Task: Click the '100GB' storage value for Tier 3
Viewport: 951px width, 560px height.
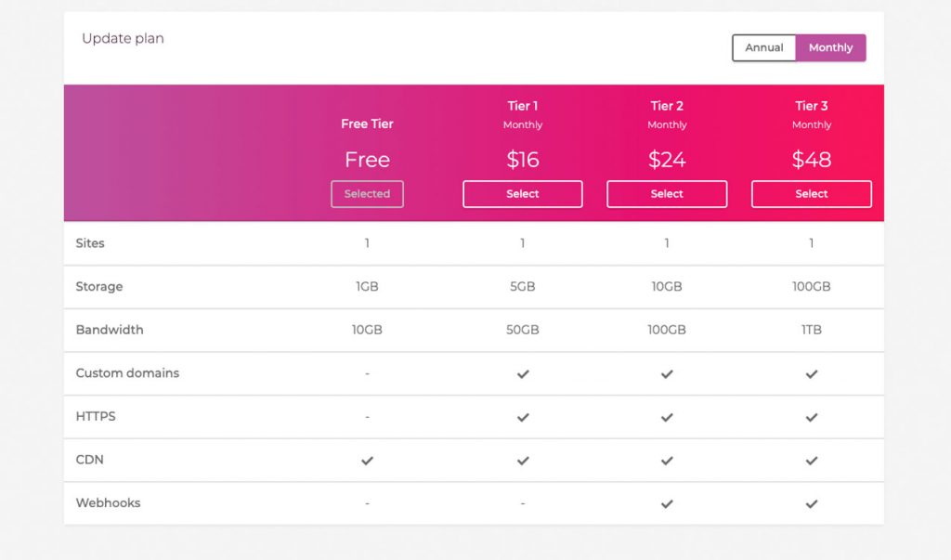Action: [x=812, y=286]
